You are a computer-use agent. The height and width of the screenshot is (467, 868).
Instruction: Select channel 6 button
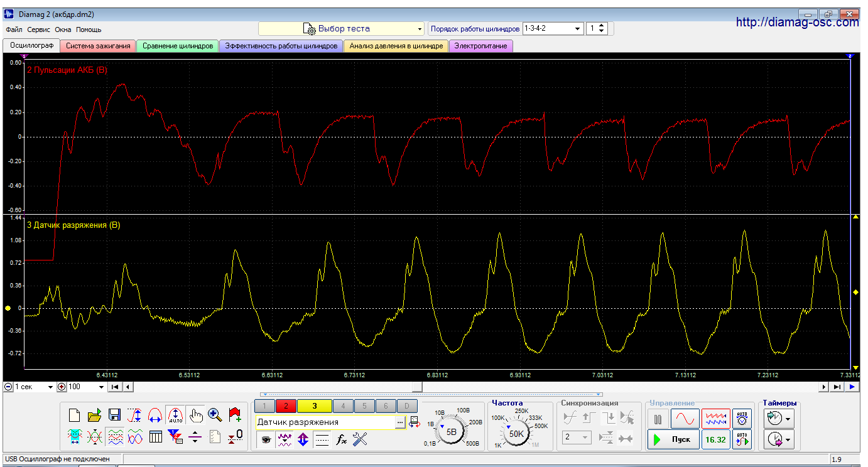(x=386, y=405)
